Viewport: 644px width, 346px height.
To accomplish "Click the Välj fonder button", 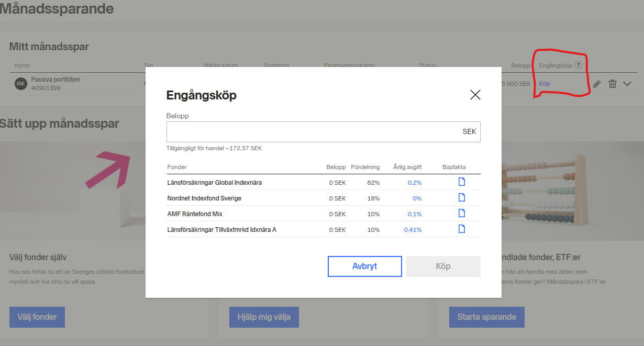I will coord(37,317).
